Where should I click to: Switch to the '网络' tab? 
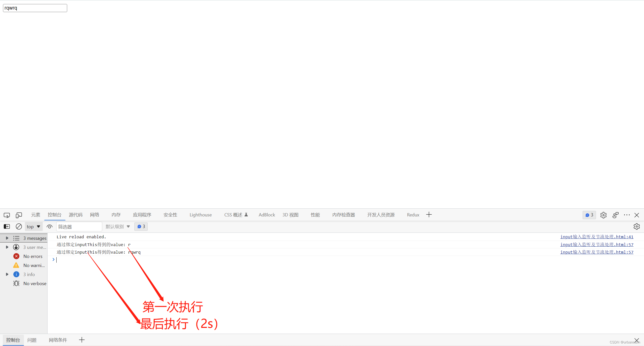[x=95, y=215]
